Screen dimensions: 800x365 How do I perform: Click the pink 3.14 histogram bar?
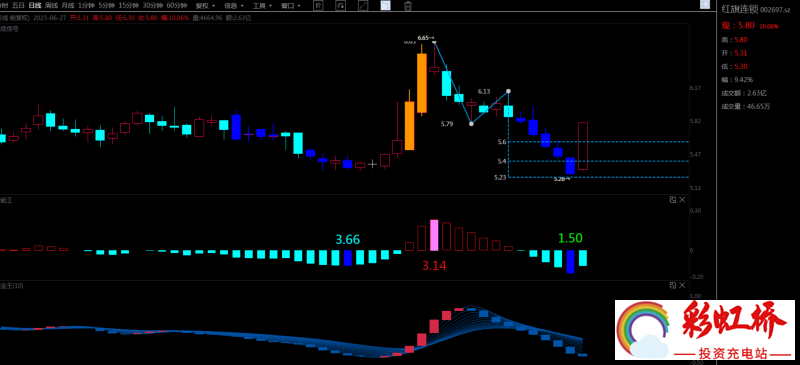[x=434, y=235]
